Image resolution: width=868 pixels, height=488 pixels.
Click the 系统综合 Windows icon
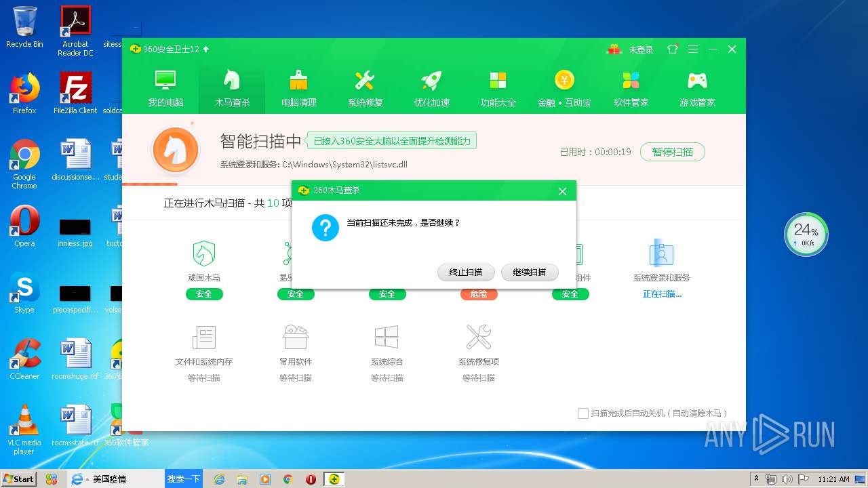tap(387, 337)
